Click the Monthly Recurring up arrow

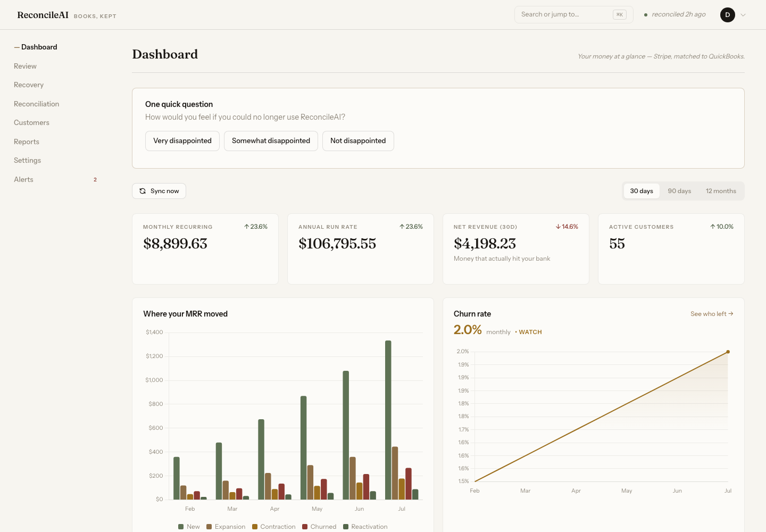click(x=247, y=227)
